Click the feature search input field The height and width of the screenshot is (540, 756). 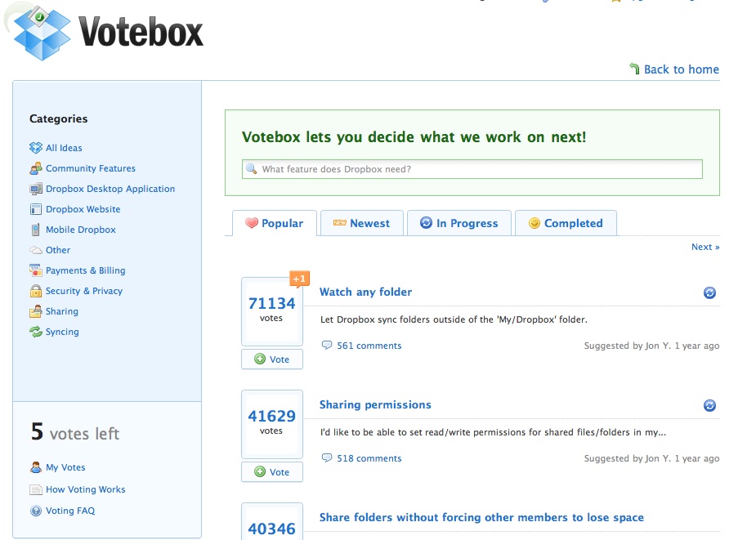coord(474,169)
